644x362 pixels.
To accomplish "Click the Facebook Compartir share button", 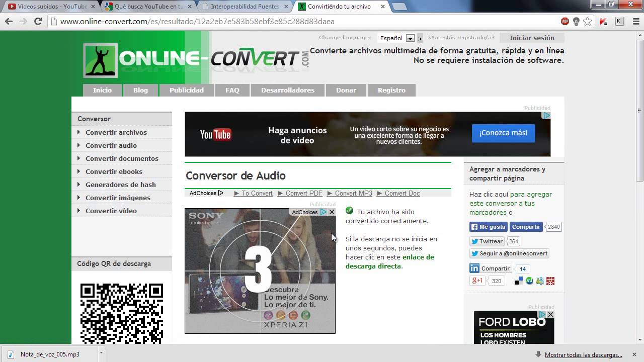I will 526,227.
